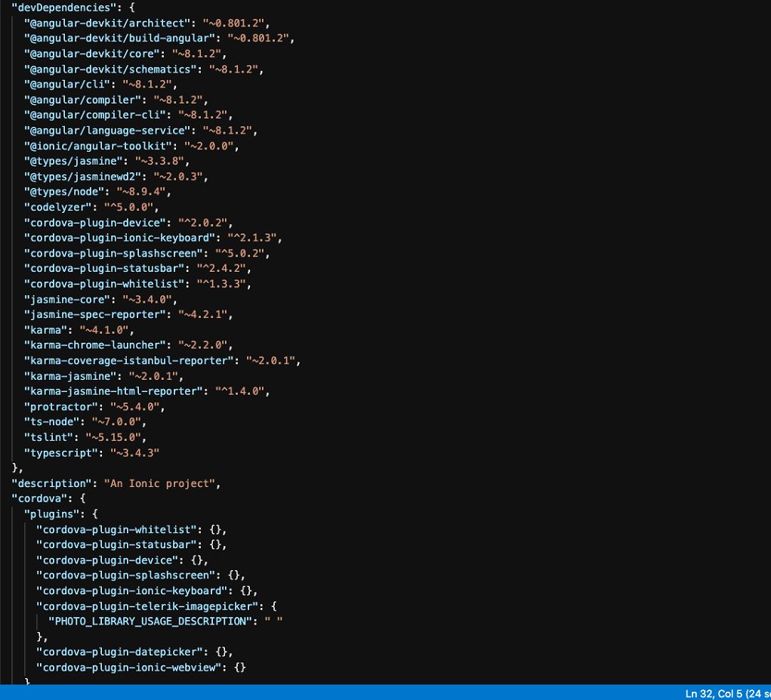Click the "@angular-devkit/schematics" key
Image resolution: width=771 pixels, height=700 pixels.
pos(110,69)
